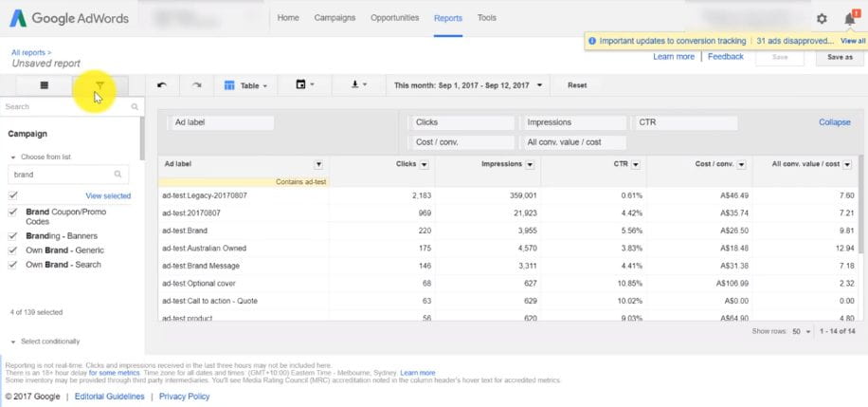Go to the Tools tab

pyautogui.click(x=486, y=18)
